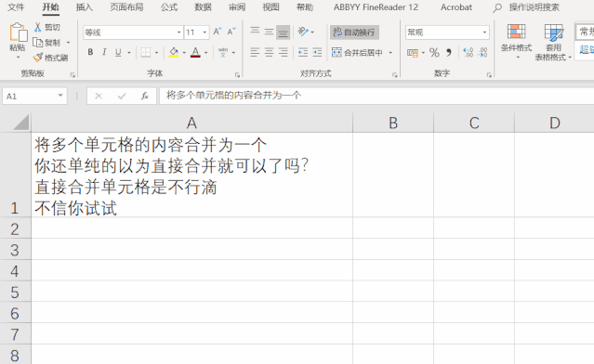Screen dimensions: 594x364
Task: Toggle bold formatting
Action: pyautogui.click(x=90, y=52)
